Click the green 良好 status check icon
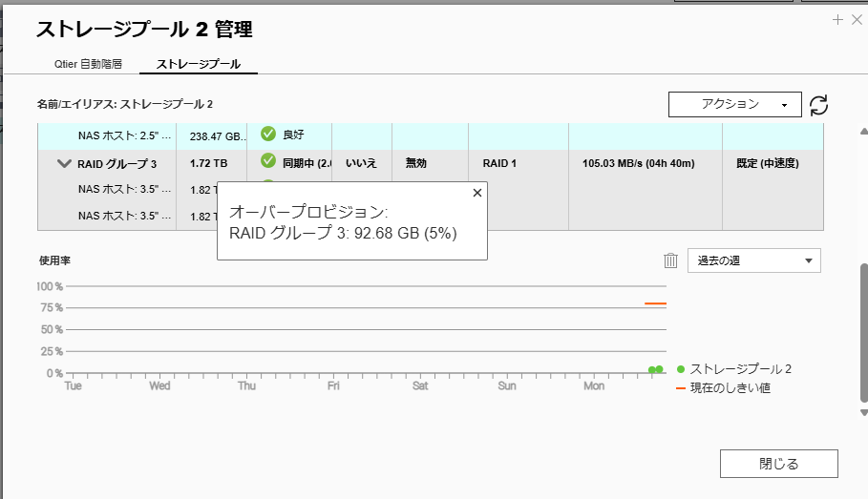868x499 pixels. pyautogui.click(x=268, y=135)
